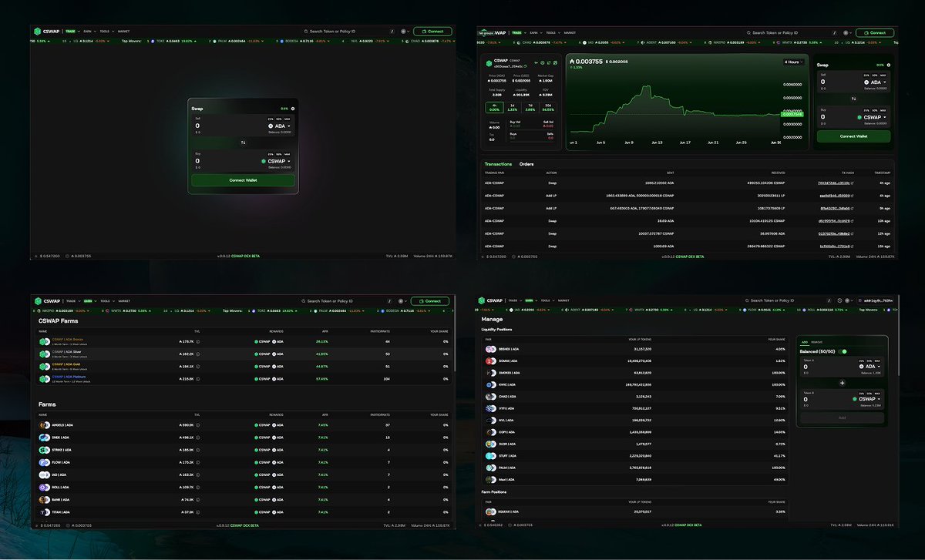Click the Add liquidity button
The image size is (925, 560).
pyautogui.click(x=842, y=417)
